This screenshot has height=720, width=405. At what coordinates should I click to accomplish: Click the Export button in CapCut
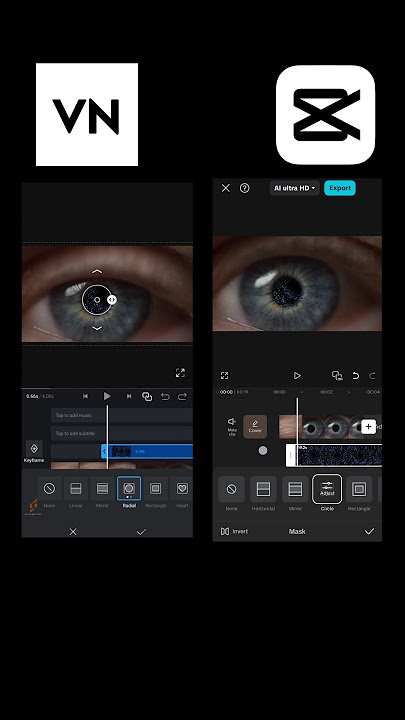340,188
